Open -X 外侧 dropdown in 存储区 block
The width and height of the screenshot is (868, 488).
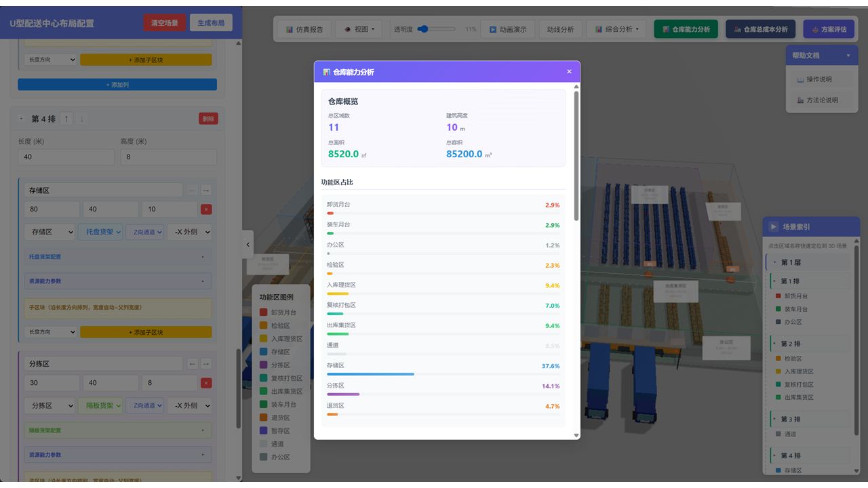[189, 232]
